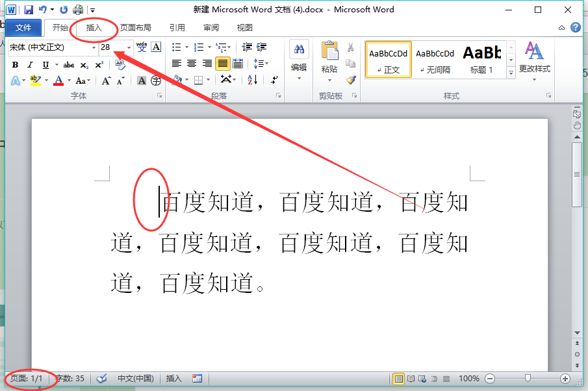Click the 字数: 35 word count
The width and height of the screenshot is (588, 391).
tap(70, 379)
